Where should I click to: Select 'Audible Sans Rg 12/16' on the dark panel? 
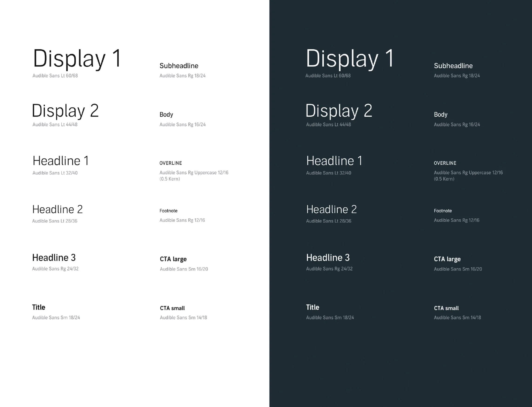[457, 220]
